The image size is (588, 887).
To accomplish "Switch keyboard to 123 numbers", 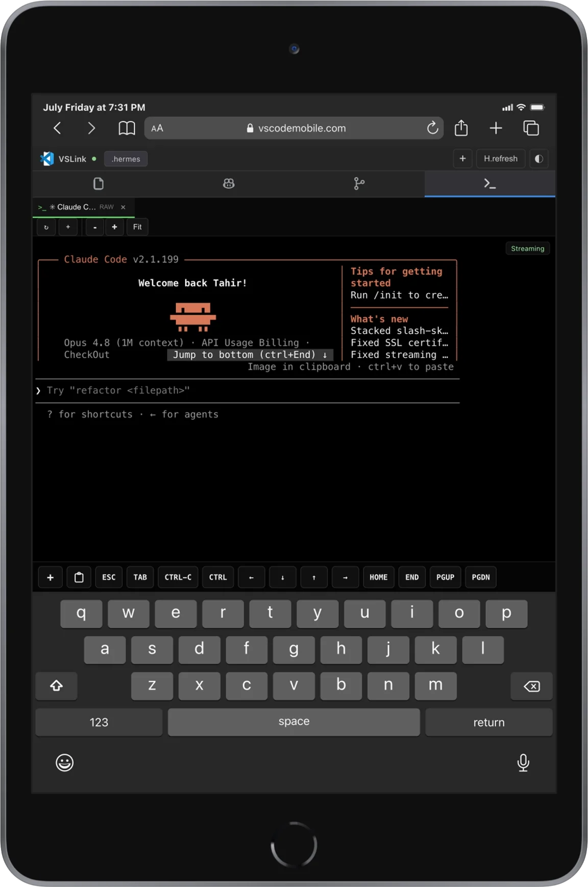I will tap(99, 722).
